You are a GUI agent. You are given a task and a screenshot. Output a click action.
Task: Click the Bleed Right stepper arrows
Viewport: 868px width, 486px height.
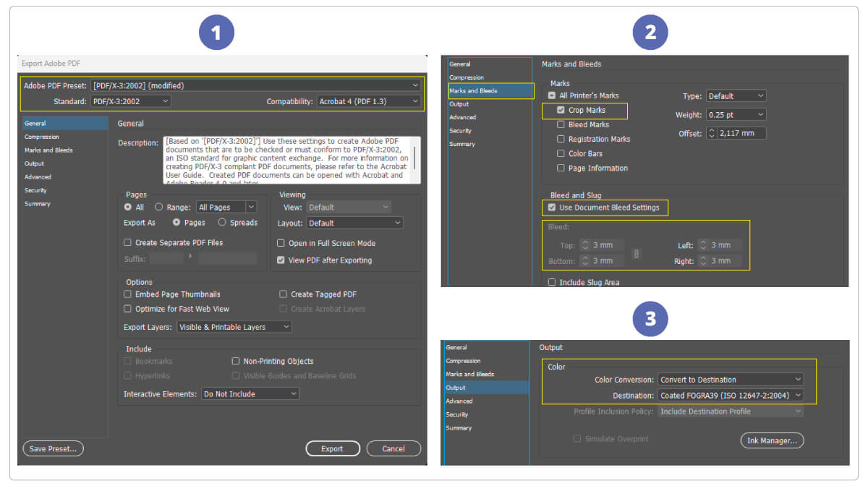[703, 261]
